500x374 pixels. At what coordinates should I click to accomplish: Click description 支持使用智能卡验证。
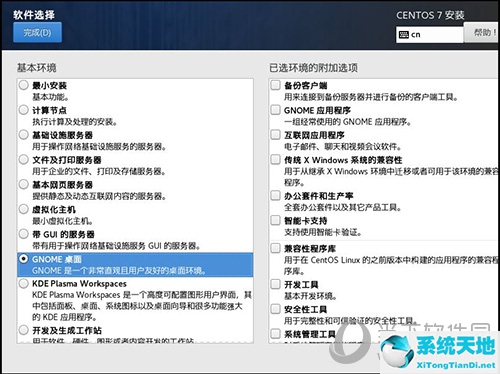(x=323, y=232)
